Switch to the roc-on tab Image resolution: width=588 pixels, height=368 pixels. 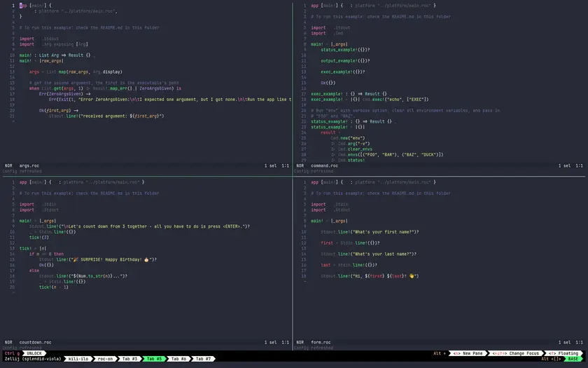pos(105,359)
